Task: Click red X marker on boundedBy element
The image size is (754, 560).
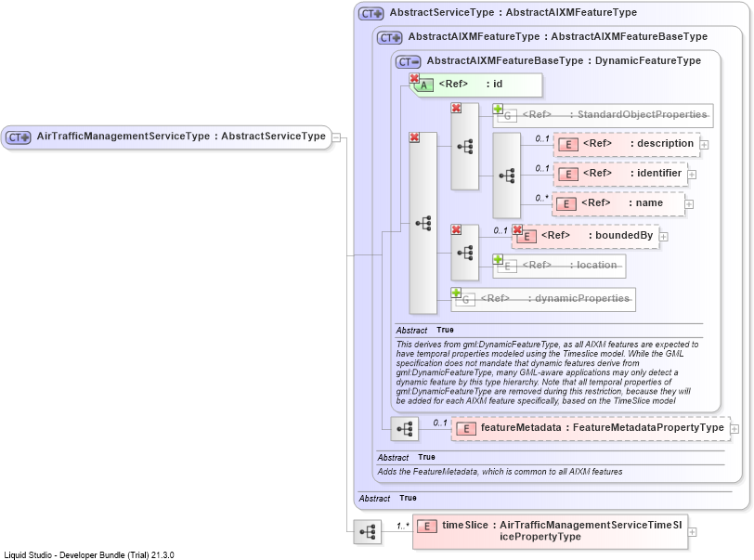Action: 517,229
